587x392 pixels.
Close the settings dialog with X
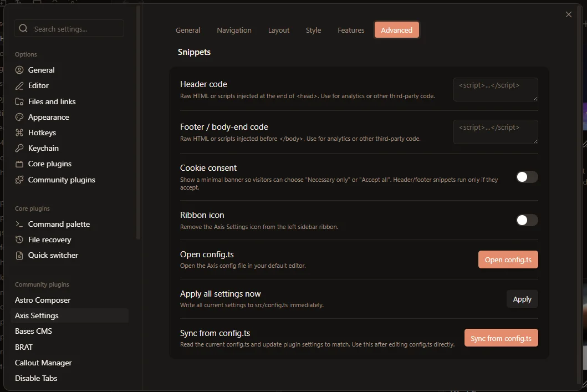pyautogui.click(x=568, y=14)
